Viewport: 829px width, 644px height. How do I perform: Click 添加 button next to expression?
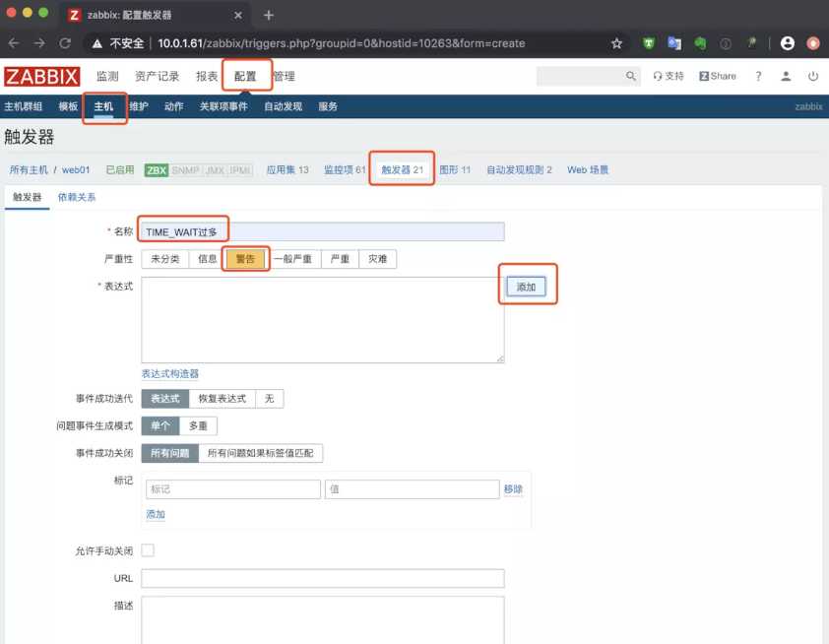(x=526, y=287)
